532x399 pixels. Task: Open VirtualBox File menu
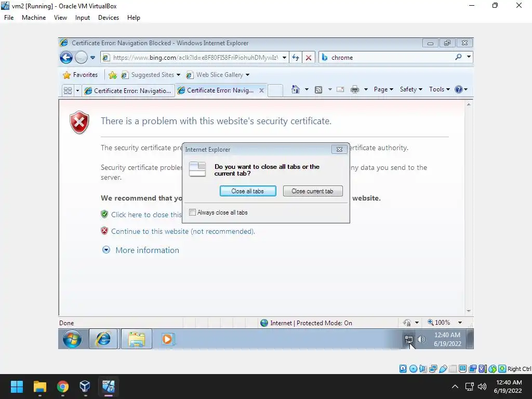click(x=9, y=18)
